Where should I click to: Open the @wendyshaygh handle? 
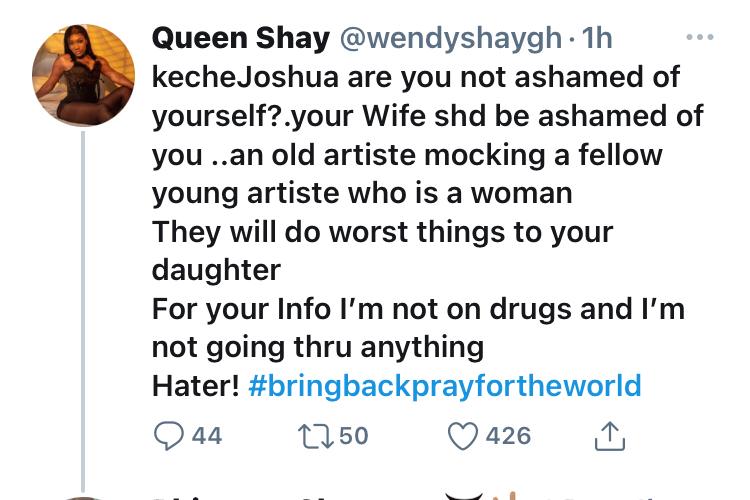point(451,38)
